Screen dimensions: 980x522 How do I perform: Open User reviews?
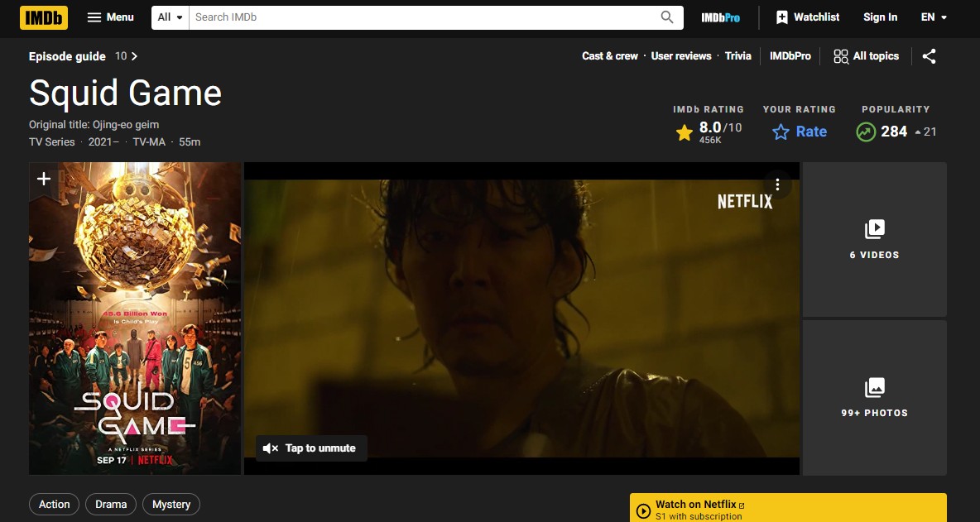[681, 56]
